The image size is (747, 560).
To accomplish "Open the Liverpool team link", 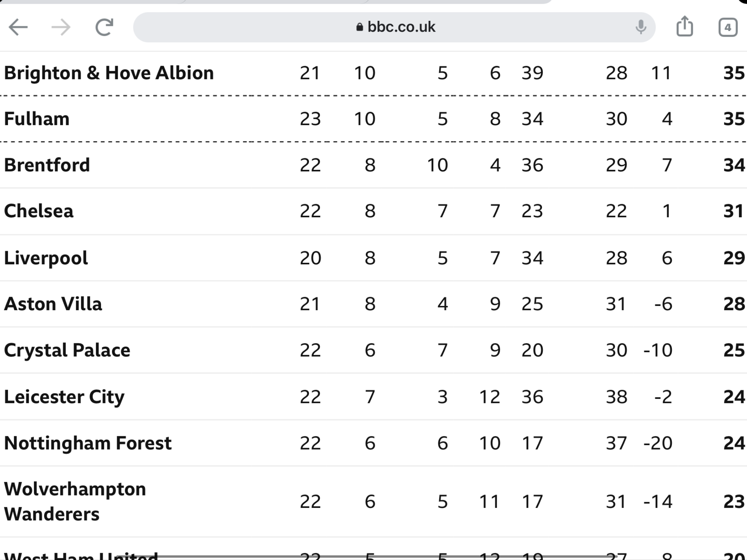I will (46, 258).
